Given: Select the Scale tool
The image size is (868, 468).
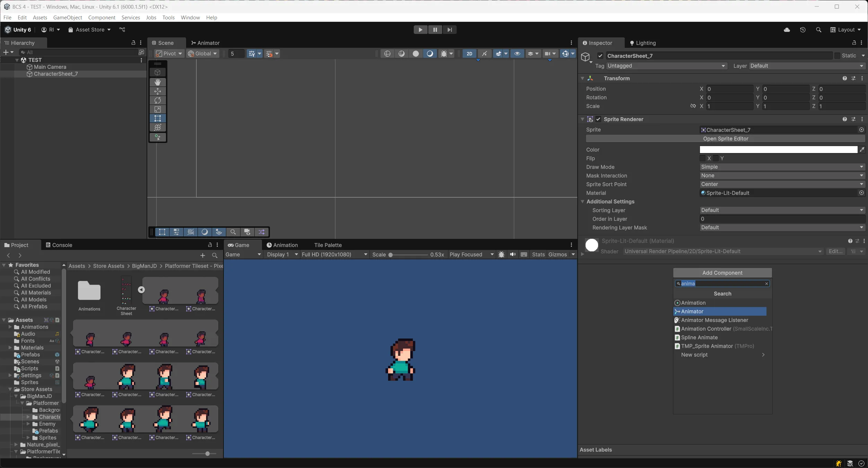Looking at the screenshot, I should click(158, 109).
